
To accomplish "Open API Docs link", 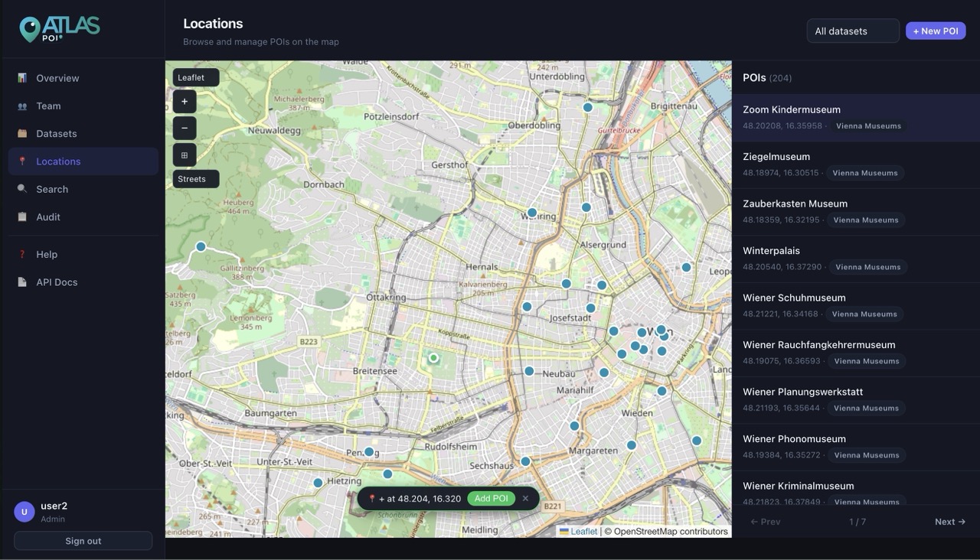I will [x=83, y=282].
